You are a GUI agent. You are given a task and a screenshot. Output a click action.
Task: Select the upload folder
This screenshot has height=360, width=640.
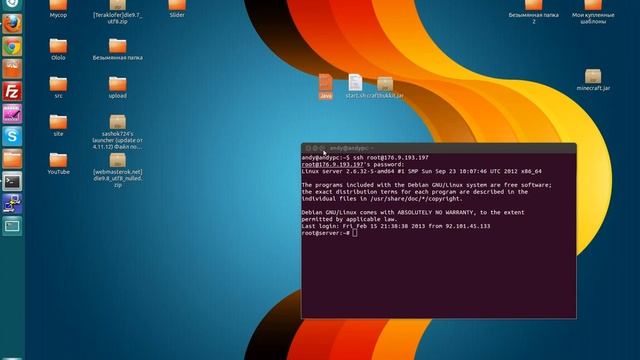[118, 87]
